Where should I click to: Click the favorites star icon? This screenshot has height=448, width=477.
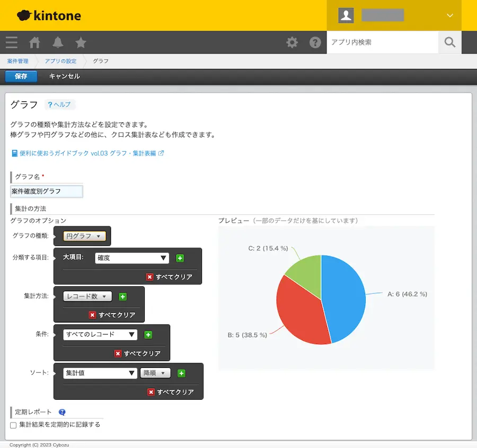(x=80, y=42)
